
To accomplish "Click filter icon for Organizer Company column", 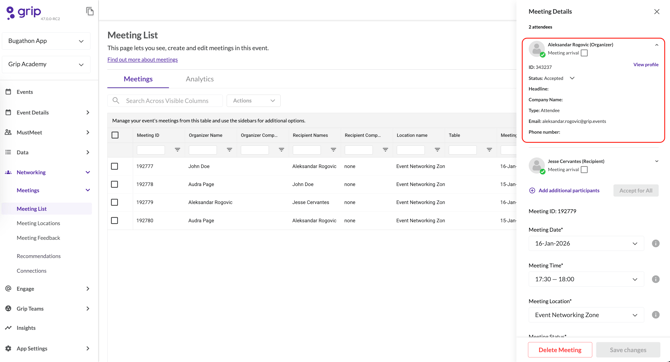I will pyautogui.click(x=281, y=150).
